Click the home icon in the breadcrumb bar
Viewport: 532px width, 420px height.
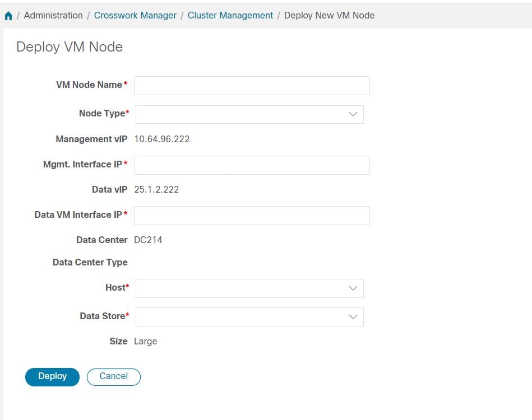click(8, 15)
